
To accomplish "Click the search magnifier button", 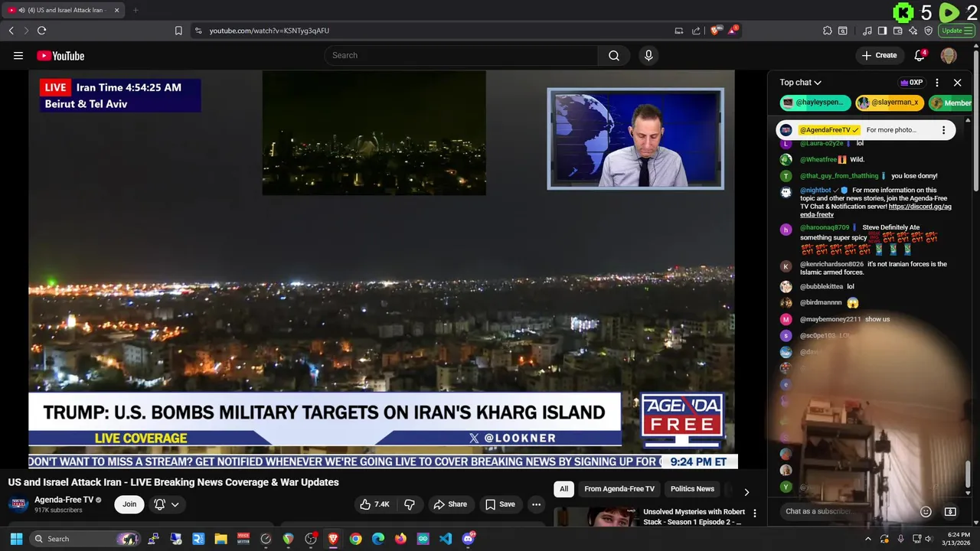I will (614, 55).
